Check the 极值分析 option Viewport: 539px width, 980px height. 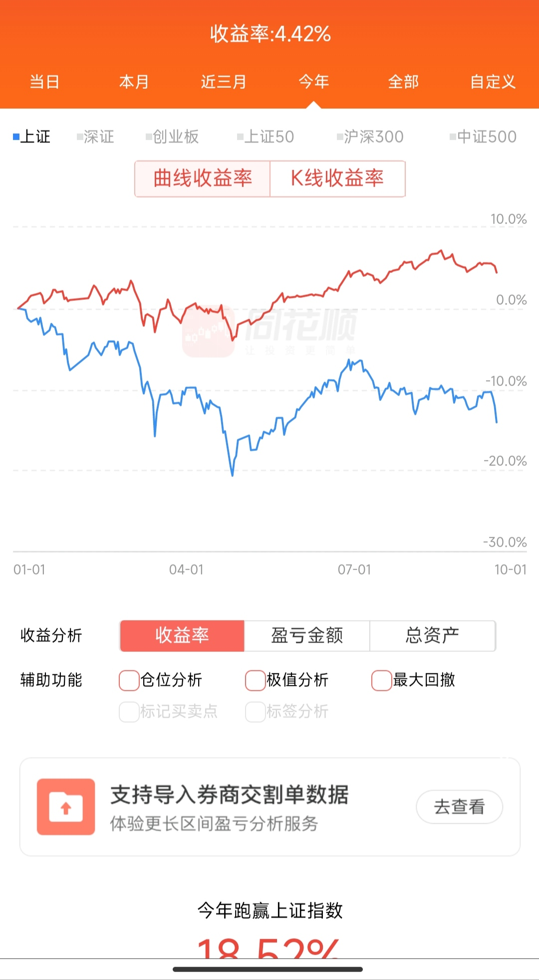[256, 680]
